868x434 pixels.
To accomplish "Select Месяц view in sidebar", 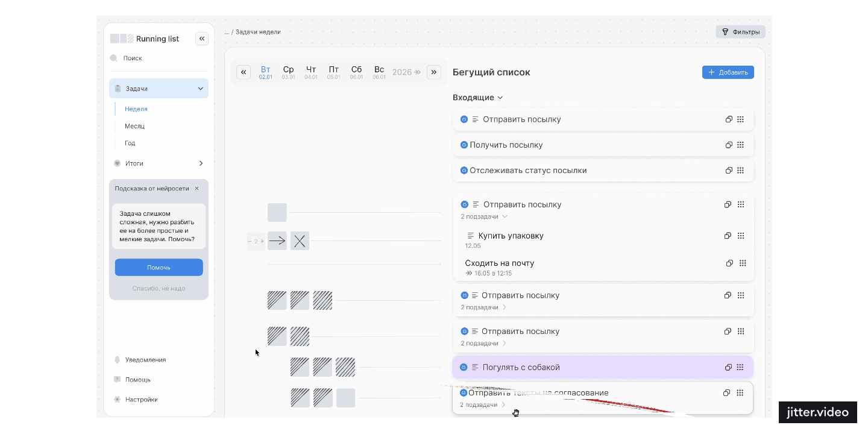I will pos(134,126).
